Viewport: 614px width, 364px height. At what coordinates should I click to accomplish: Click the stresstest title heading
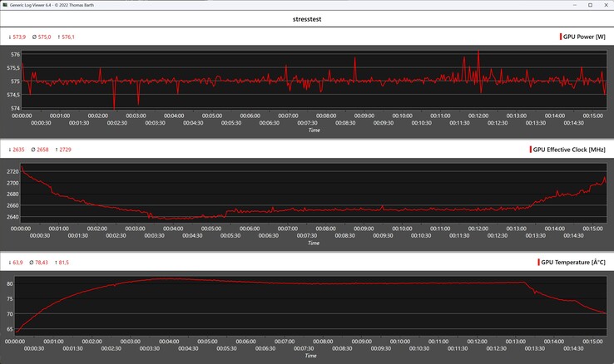[307, 18]
